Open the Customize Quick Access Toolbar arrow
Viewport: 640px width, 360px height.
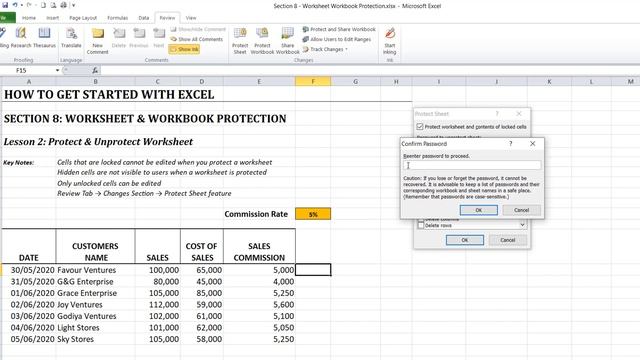tap(74, 5)
